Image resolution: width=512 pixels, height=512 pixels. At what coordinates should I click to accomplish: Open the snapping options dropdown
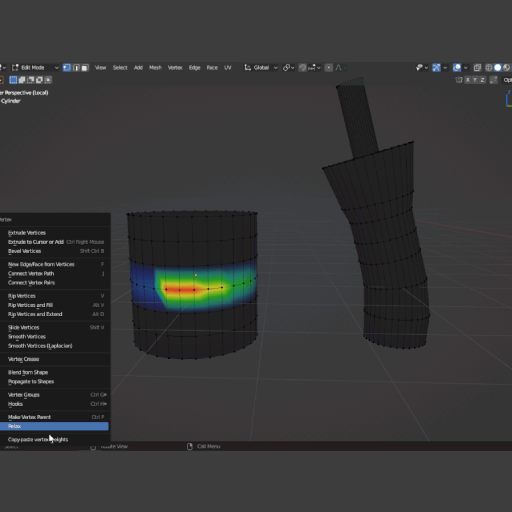point(314,68)
